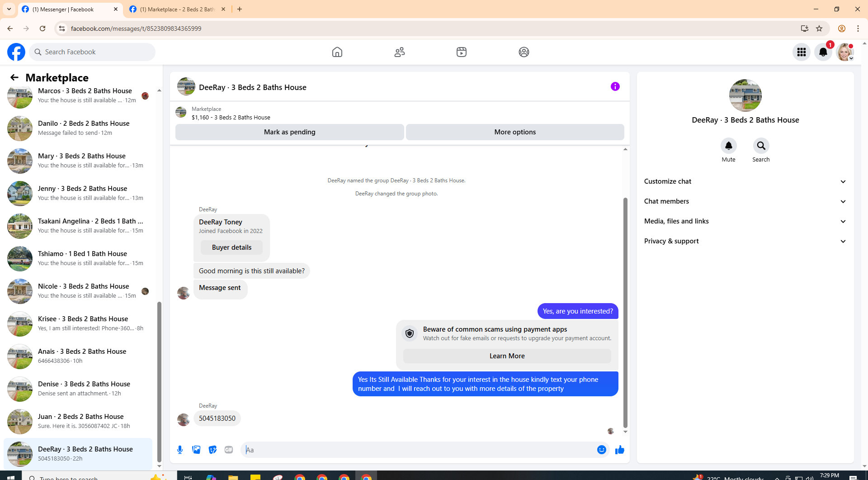Viewport: 868px width, 480px height.
Task: Install app icon in address bar
Action: click(x=805, y=29)
